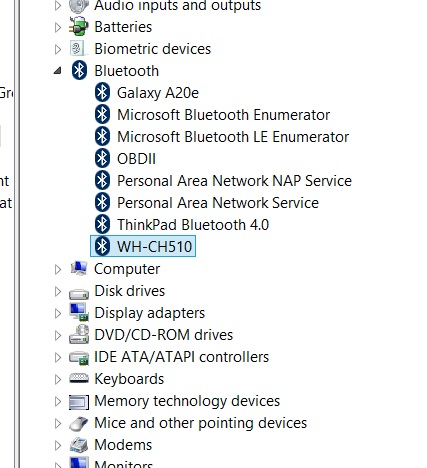The height and width of the screenshot is (468, 427).
Task: Expand the Keyboards node
Action: point(58,379)
